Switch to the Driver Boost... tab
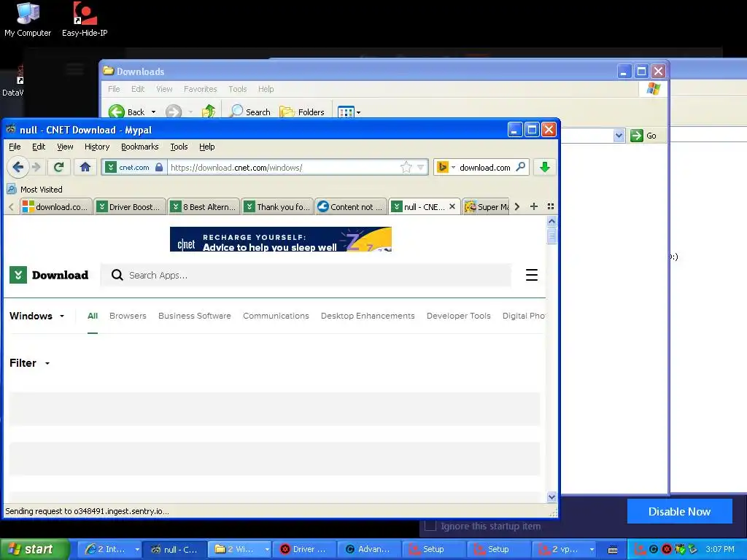 coord(130,206)
